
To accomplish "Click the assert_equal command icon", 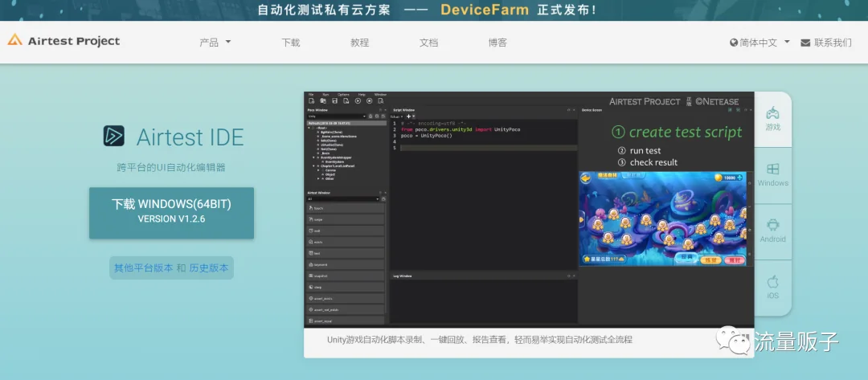I will coord(310,321).
